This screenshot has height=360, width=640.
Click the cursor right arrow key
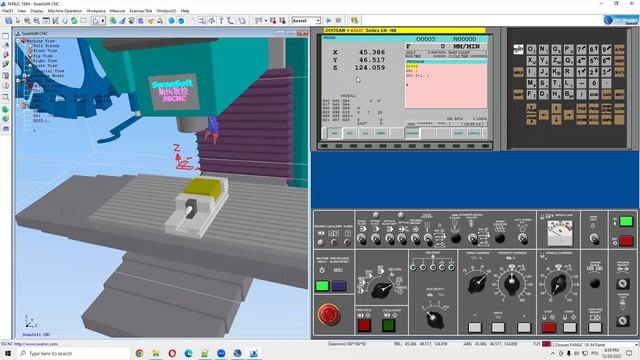tap(569, 116)
